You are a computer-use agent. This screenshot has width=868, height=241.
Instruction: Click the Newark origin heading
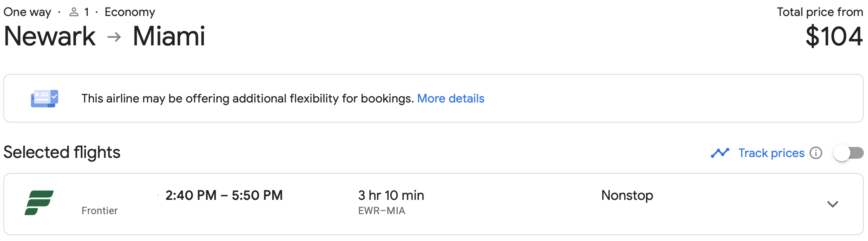50,36
